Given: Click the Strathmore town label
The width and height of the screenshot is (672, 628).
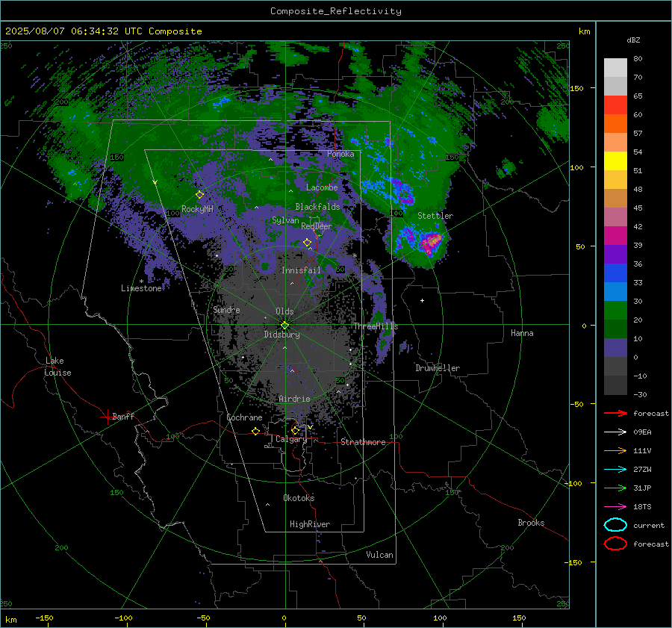Looking at the screenshot, I should [363, 442].
